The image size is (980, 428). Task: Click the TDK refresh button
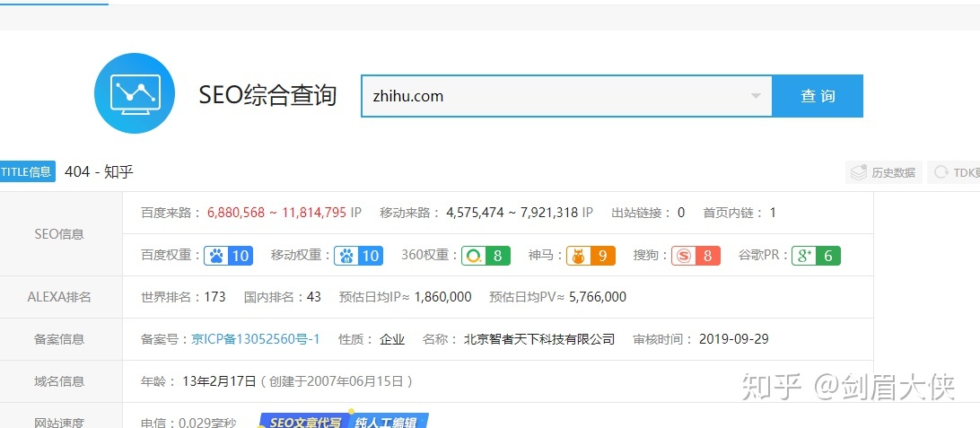point(956,172)
